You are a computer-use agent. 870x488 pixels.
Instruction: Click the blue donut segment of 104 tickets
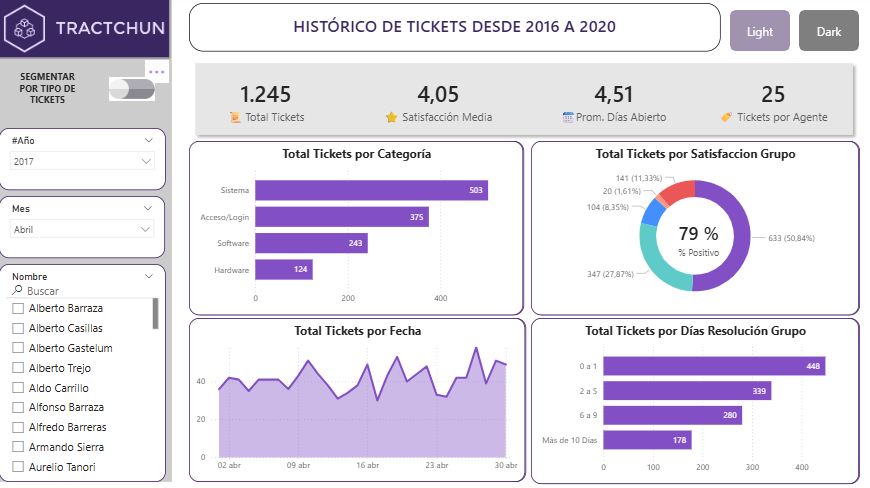pos(654,211)
